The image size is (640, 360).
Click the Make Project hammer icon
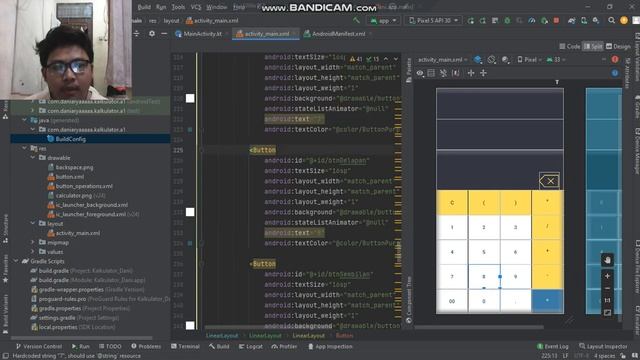click(x=357, y=20)
